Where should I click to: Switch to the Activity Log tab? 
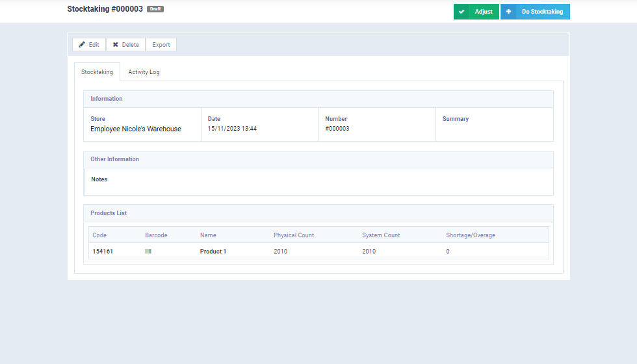[x=144, y=72]
